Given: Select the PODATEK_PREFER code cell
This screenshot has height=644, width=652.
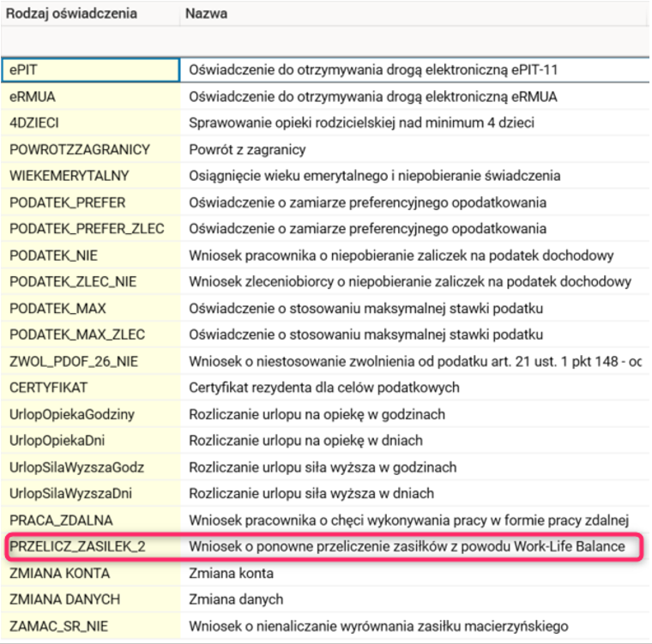Looking at the screenshot, I should pos(91,202).
